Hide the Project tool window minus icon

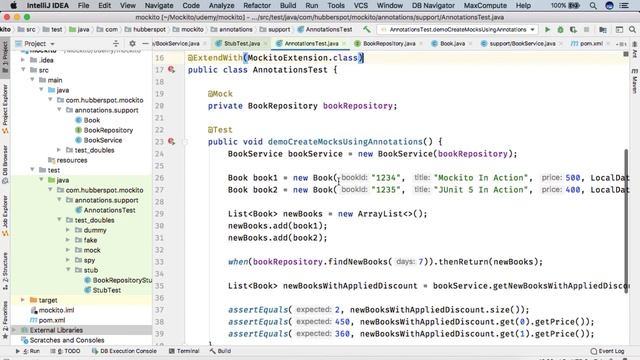(145, 43)
